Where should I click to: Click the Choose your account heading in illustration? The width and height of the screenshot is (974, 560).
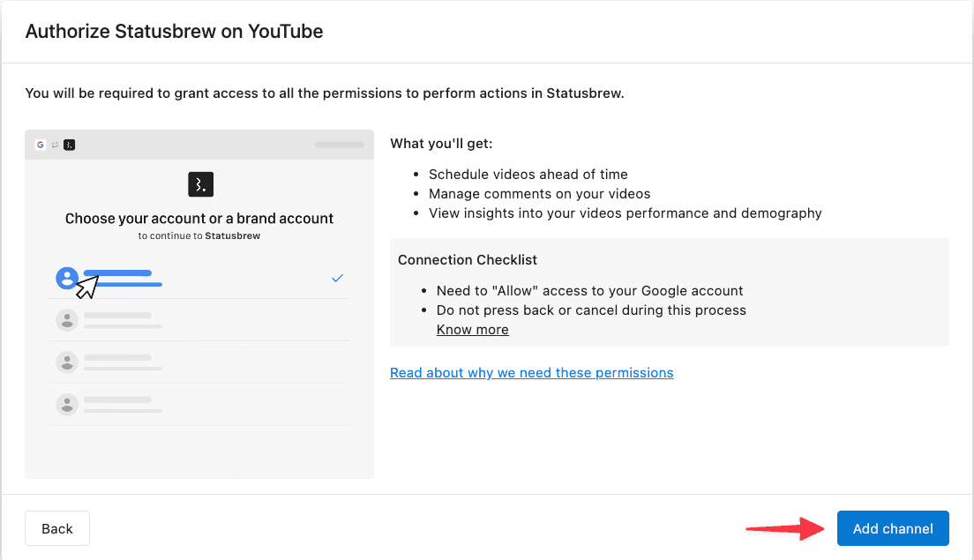pos(199,219)
